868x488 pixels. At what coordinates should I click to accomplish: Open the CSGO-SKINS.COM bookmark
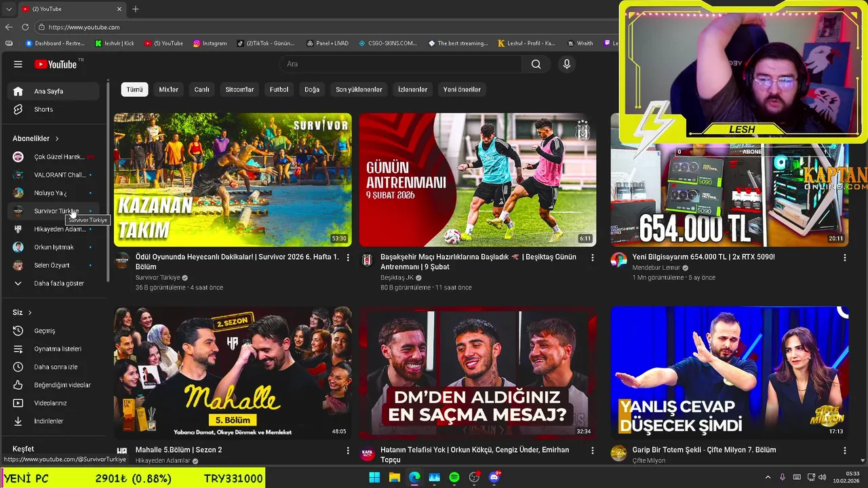[x=388, y=43]
